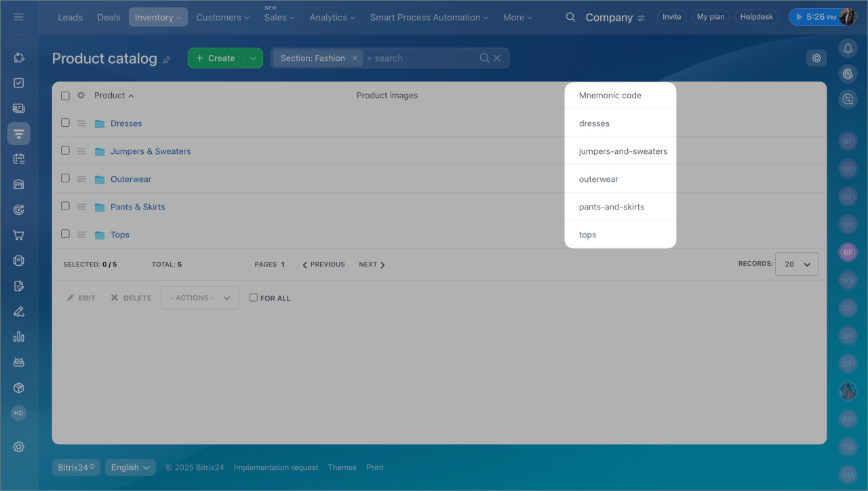Click the shopping cart icon in sidebar
Viewport: 868px width, 491px height.
tap(19, 235)
